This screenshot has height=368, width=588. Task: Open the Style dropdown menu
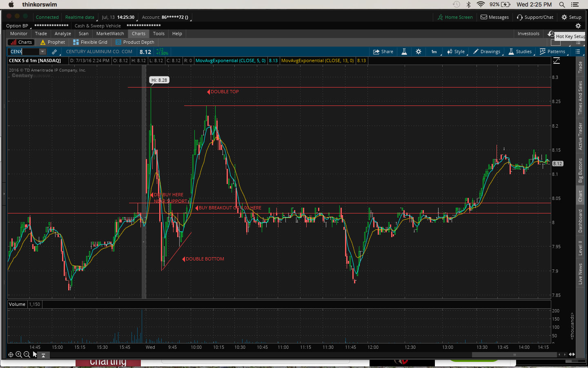pyautogui.click(x=456, y=52)
